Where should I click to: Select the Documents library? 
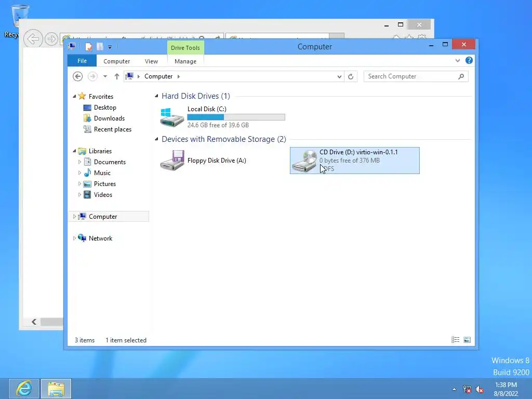110,162
